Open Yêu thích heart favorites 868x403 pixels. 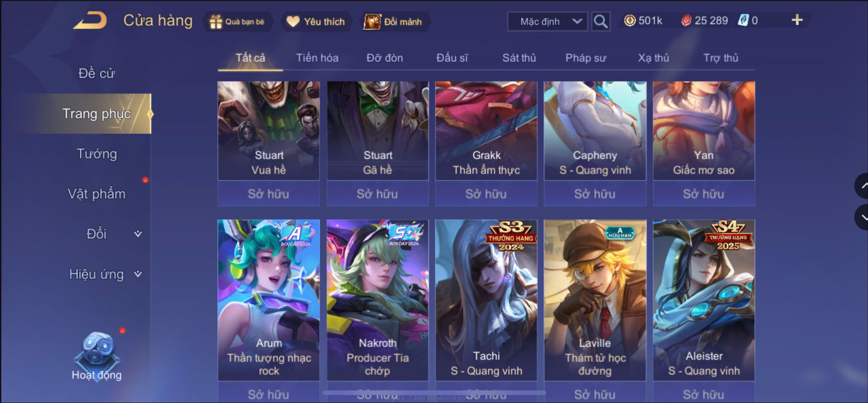click(x=316, y=22)
